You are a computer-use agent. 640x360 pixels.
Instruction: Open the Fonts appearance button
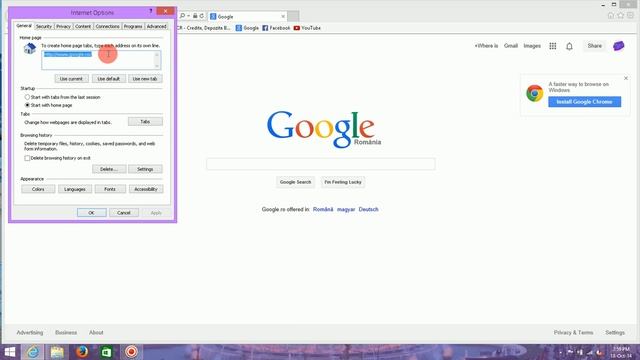click(x=110, y=189)
